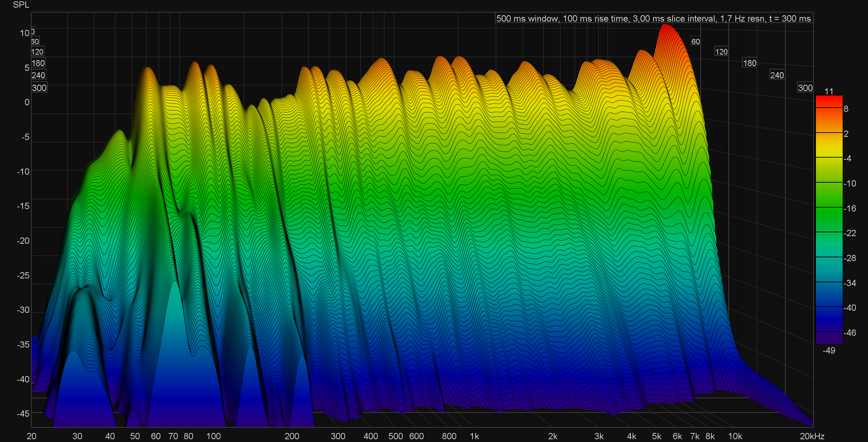Click the waterfall settings caption text

coord(653,18)
